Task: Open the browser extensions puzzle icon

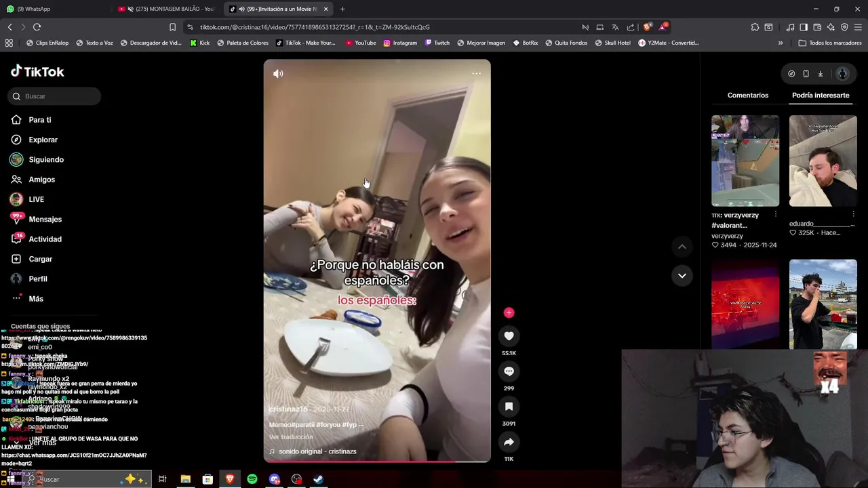Action: [755, 27]
